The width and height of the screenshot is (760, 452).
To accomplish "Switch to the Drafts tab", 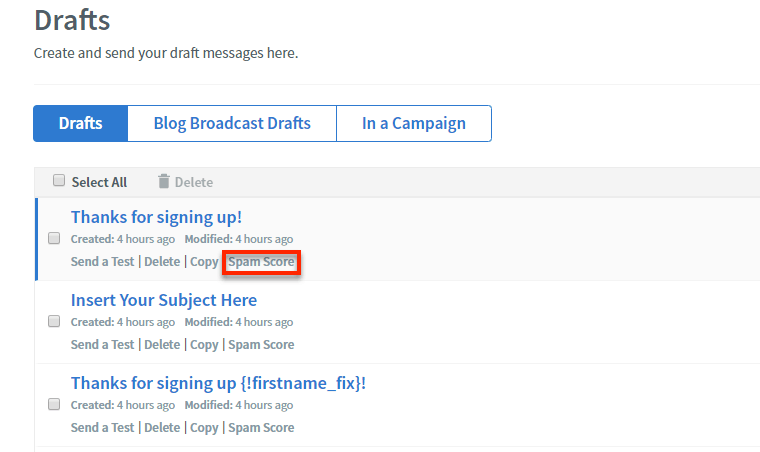I will pyautogui.click(x=81, y=124).
